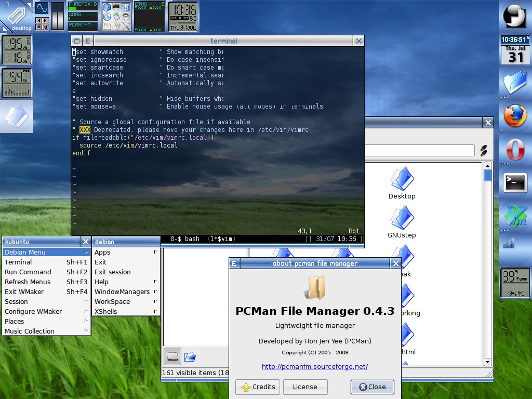The height and width of the screenshot is (399, 532).
Task: Launch the monitor icon in launcher grid
Action: coord(116,7)
